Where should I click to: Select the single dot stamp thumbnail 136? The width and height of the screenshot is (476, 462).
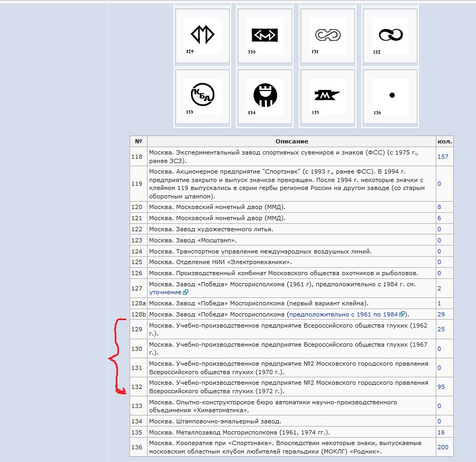point(390,96)
